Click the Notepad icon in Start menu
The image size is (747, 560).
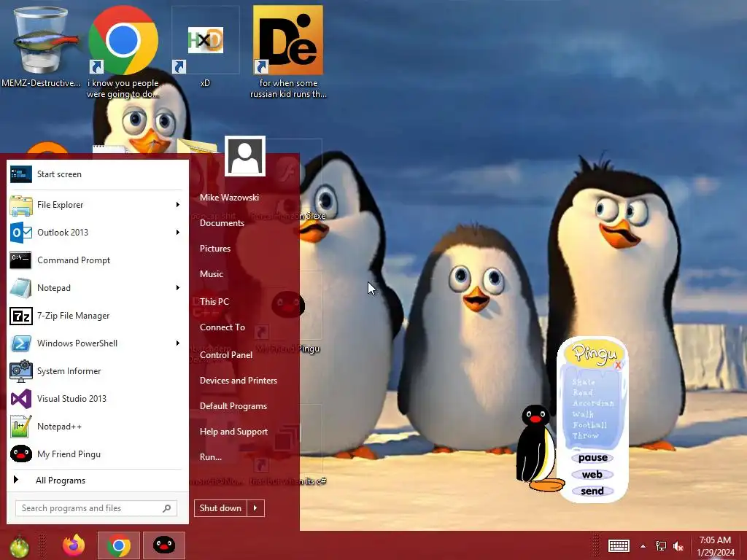coord(21,288)
